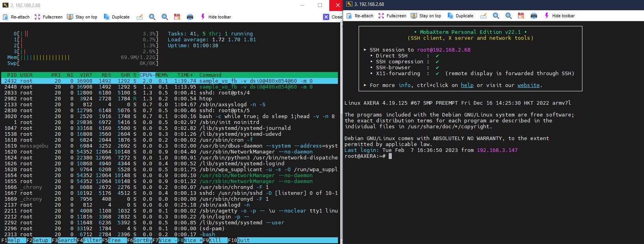Sort processes by the CPU% column header
Image resolution: width=644 pixels, height=244 pixels.
[x=147, y=75]
